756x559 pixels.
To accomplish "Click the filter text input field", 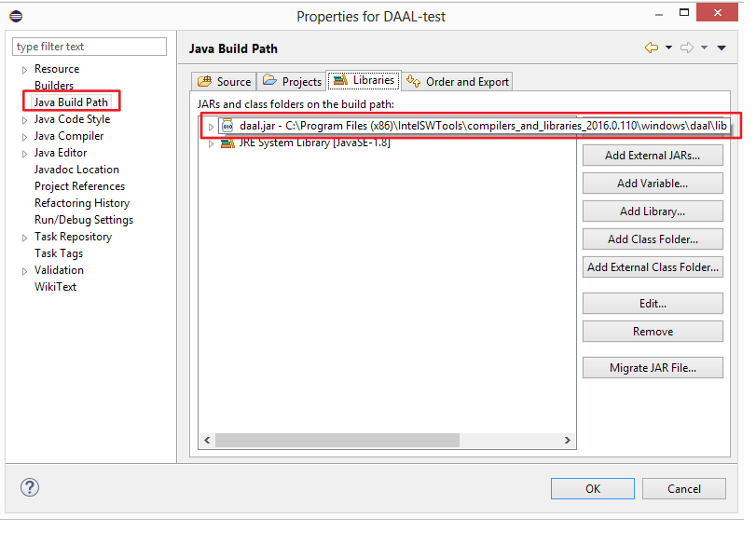I will coord(89,47).
